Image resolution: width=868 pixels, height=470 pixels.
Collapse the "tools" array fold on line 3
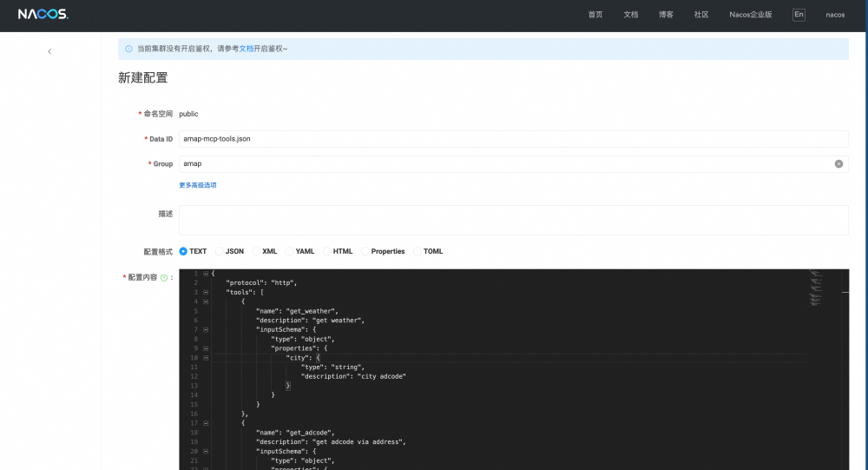click(206, 292)
